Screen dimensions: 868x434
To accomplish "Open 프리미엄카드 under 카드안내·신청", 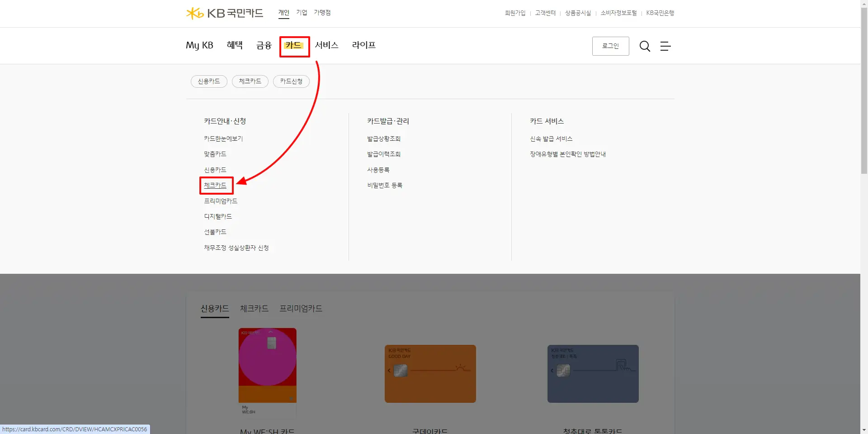I will pyautogui.click(x=221, y=201).
